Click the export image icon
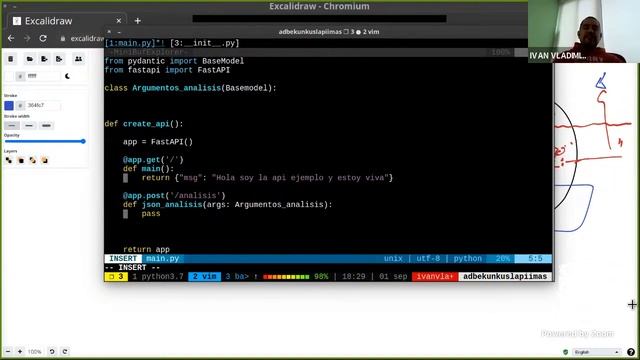 coord(59,59)
